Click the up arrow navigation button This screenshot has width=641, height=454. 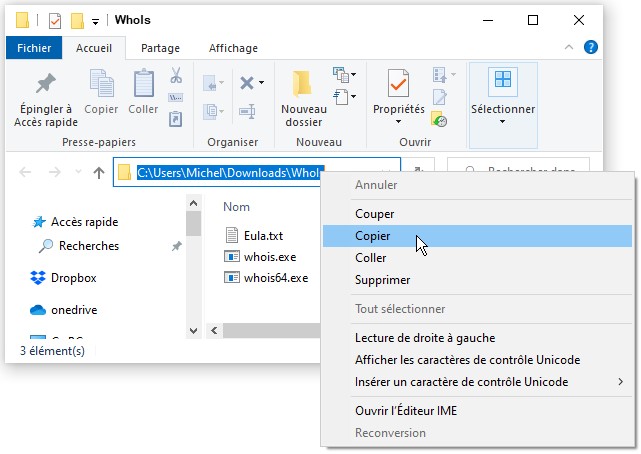pos(98,172)
